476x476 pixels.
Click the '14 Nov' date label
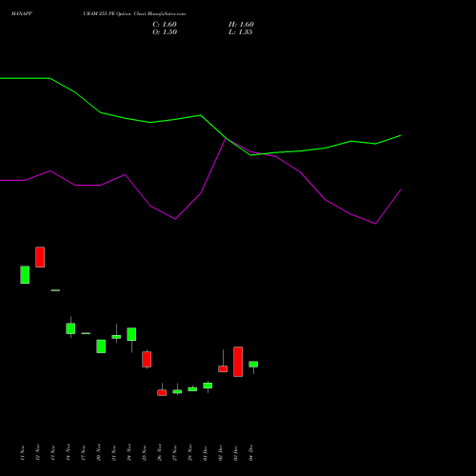pos(68,452)
